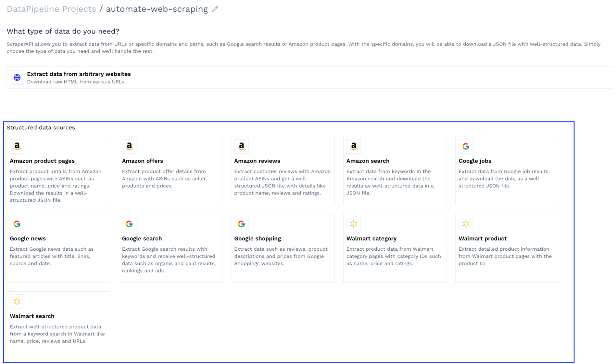The width and height of the screenshot is (616, 364).
Task: Click Walmart spark icon on Walmart product card
Action: [x=466, y=224]
